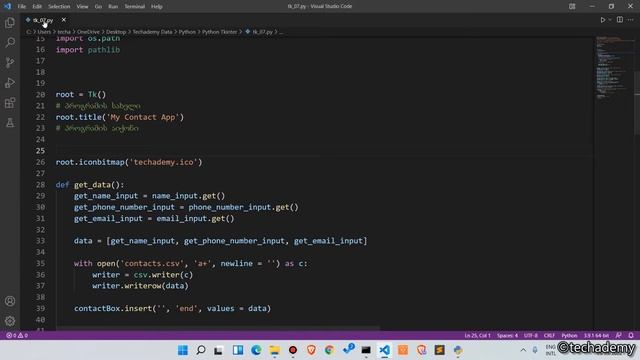
Task: Open the Manage gear icon
Action: pos(10,321)
